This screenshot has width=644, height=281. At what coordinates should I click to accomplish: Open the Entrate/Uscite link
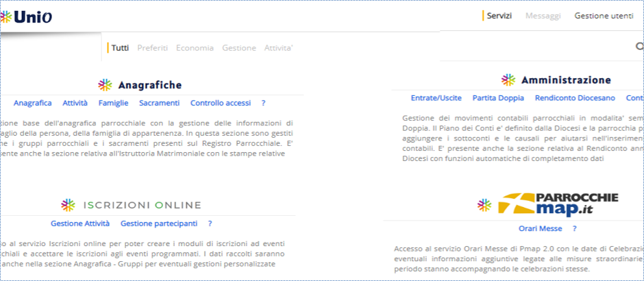point(436,98)
